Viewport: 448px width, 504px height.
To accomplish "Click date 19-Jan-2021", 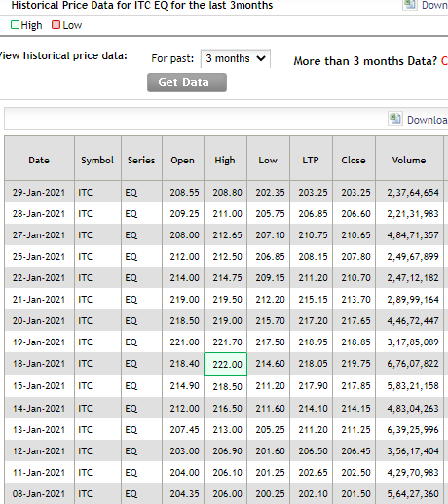I will pos(39,342).
